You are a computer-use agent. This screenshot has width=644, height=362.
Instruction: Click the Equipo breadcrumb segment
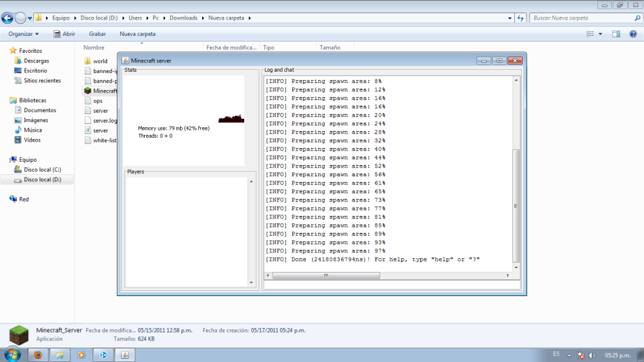pyautogui.click(x=61, y=18)
